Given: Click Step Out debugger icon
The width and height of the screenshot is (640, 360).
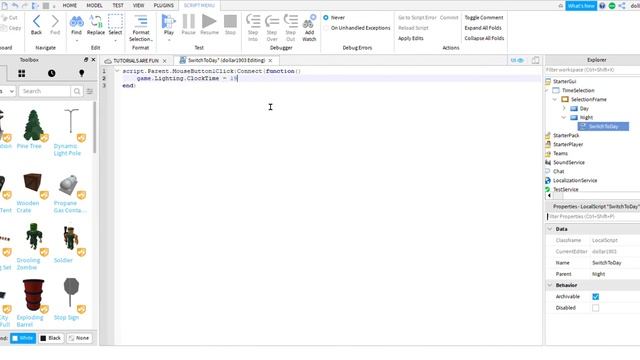Looking at the screenshot, I should pos(291,21).
